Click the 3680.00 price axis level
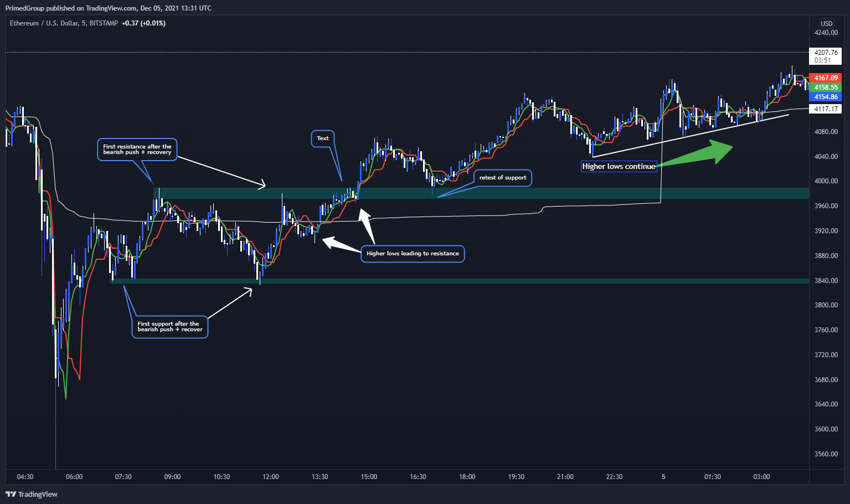Image resolution: width=850 pixels, height=504 pixels. 826,380
